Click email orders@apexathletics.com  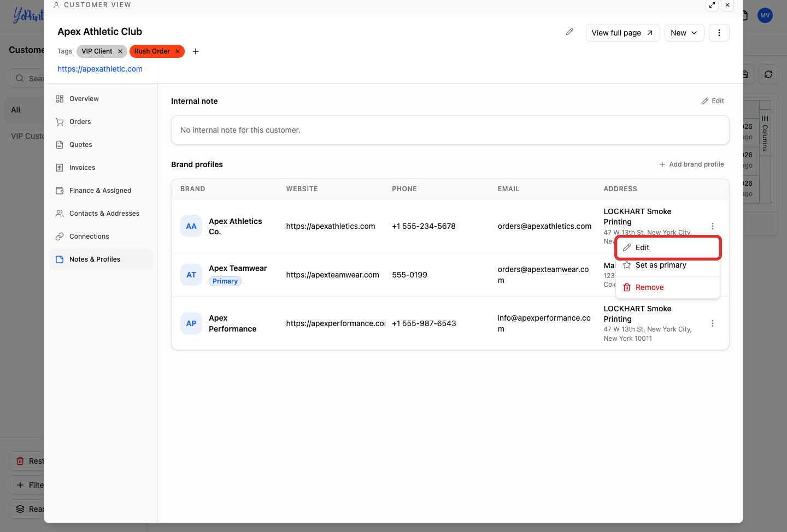click(x=544, y=226)
